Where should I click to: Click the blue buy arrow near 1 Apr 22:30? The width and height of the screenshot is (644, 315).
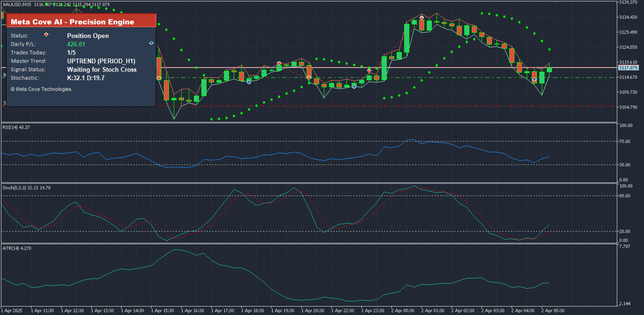coord(354,87)
